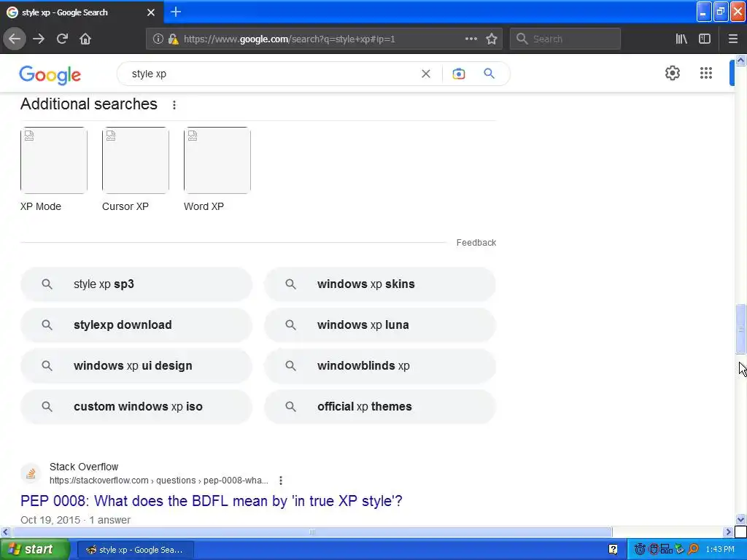The width and height of the screenshot is (747, 560).
Task: Search for 'custom windows xp iso' suggestion
Action: 136,407
